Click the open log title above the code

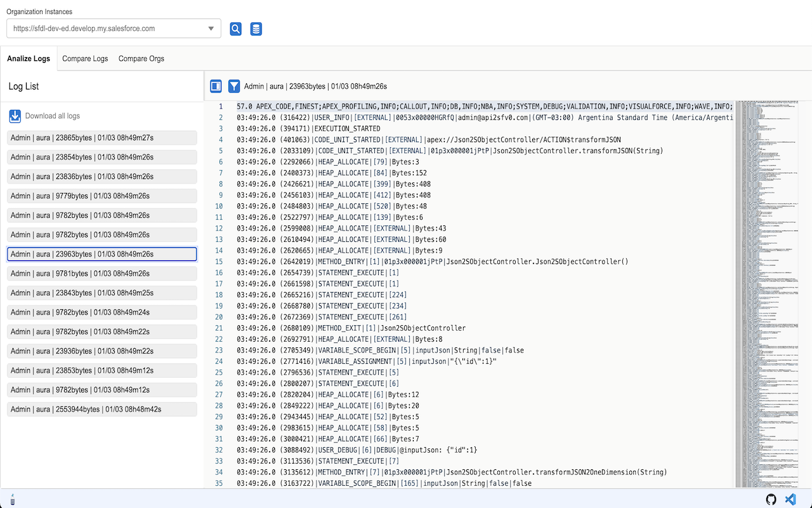tap(315, 86)
